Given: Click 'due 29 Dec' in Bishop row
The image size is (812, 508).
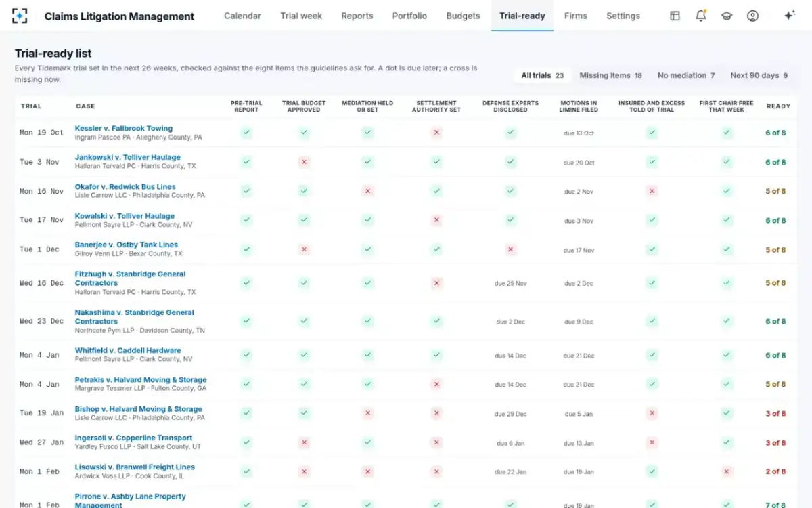Looking at the screenshot, I should click(x=510, y=414).
